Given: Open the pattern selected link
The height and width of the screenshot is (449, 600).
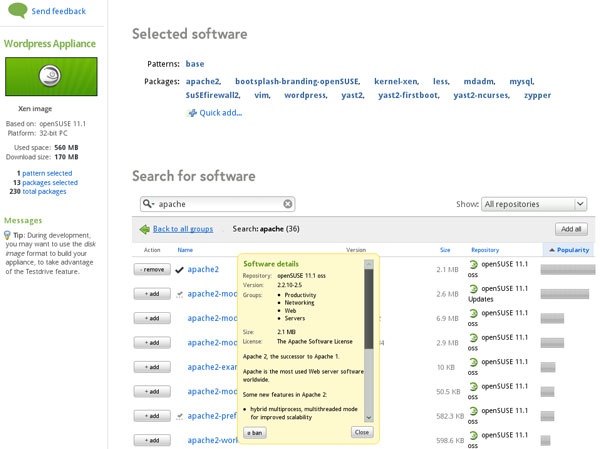Looking at the screenshot, I should click(x=47, y=173).
